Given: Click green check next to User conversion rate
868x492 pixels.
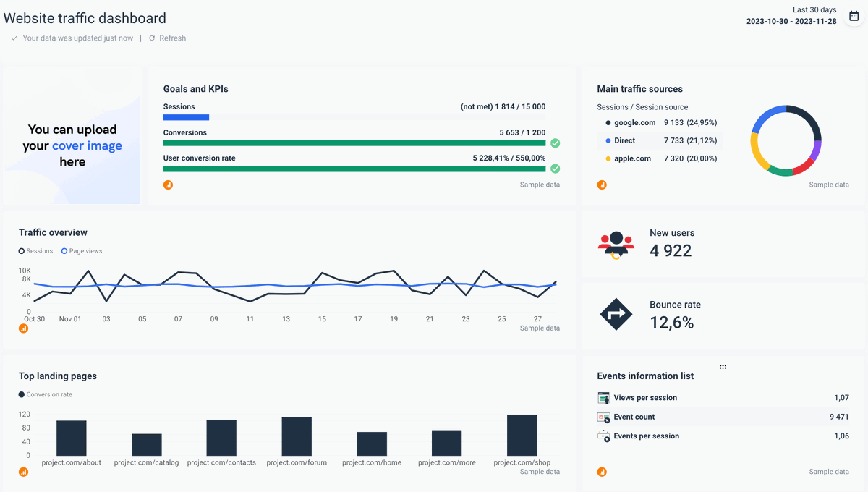Looking at the screenshot, I should 555,169.
